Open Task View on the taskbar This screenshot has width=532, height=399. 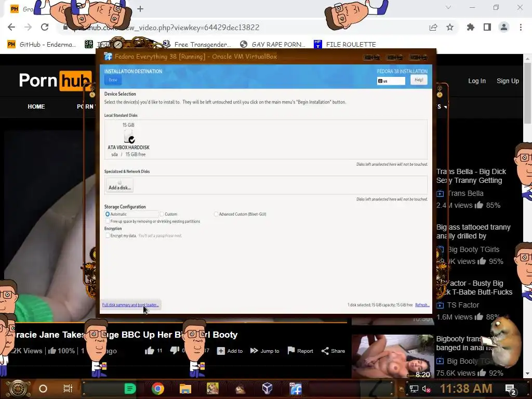tap(68, 389)
